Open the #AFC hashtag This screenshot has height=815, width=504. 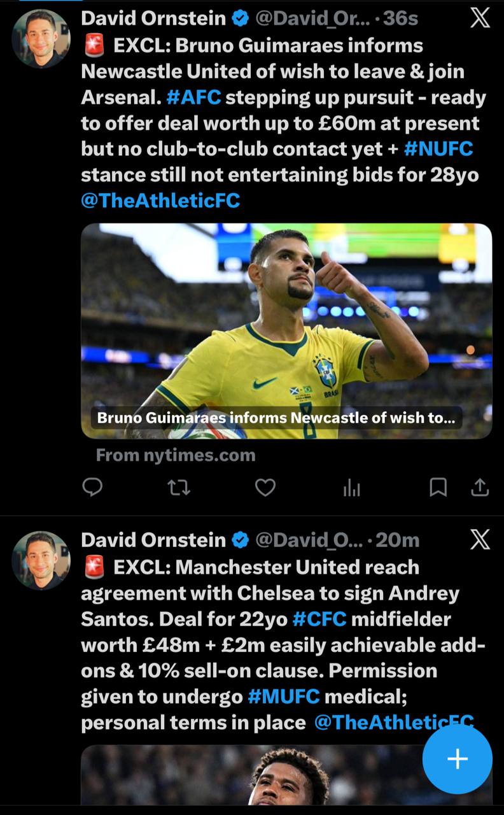(193, 98)
